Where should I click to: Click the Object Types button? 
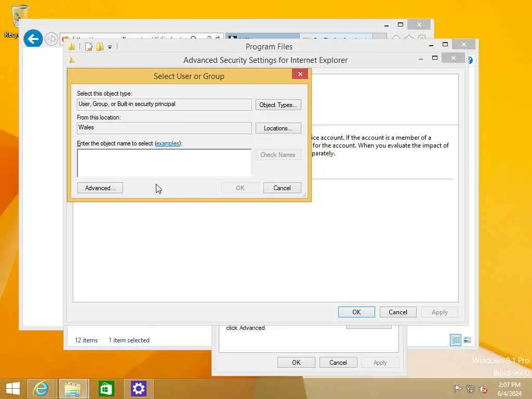278,105
